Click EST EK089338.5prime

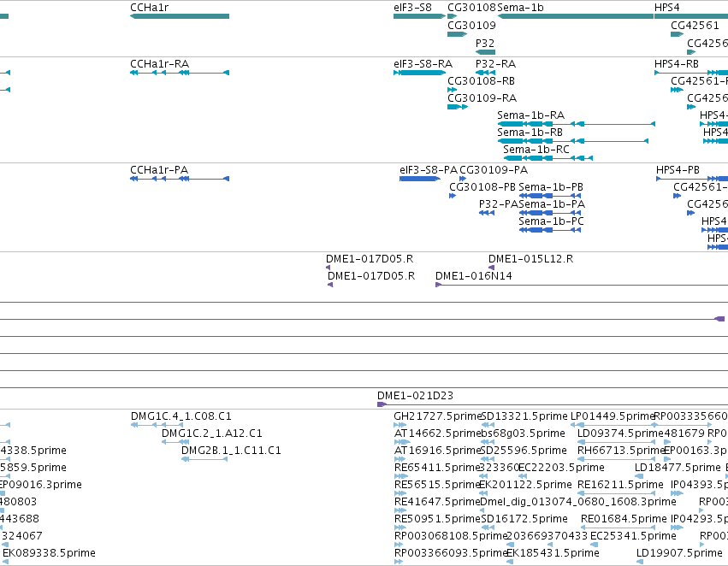coord(5,563)
